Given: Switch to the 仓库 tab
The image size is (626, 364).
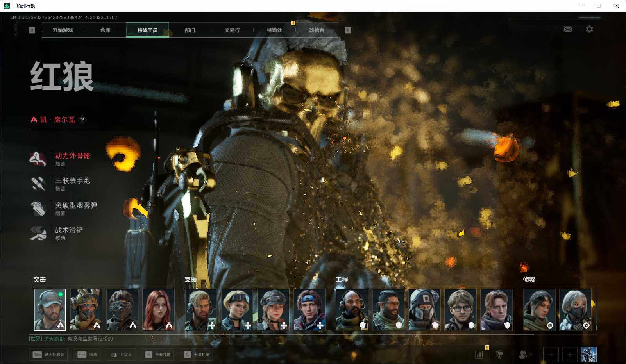Looking at the screenshot, I should click(x=105, y=30).
